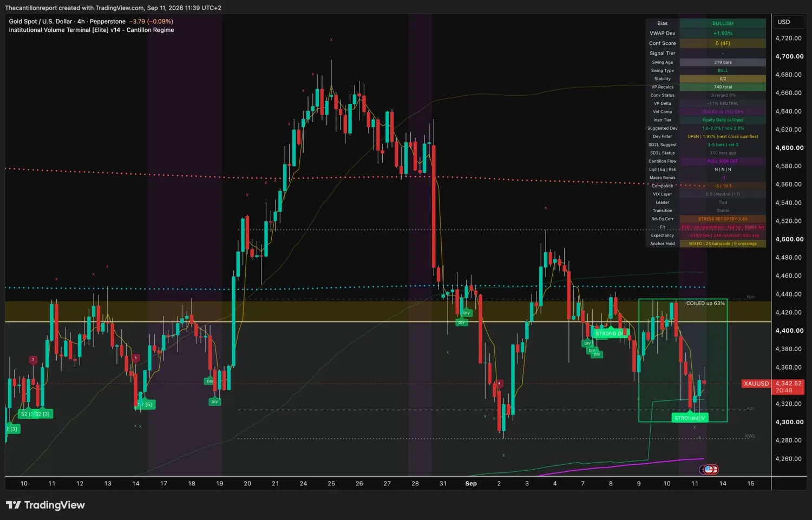The width and height of the screenshot is (812, 520).
Task: Select the 'Equity Daily (+10pp)' Instr Tier value
Action: (x=723, y=120)
